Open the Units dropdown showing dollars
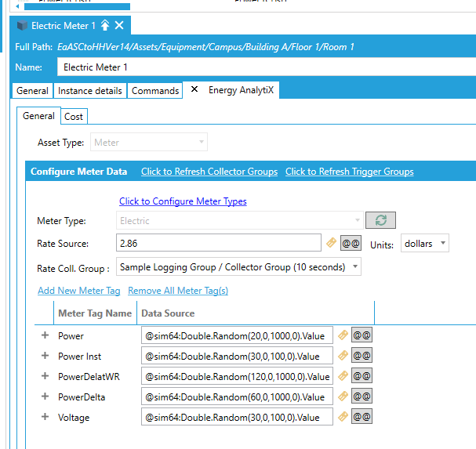The height and width of the screenshot is (449, 476). (x=425, y=243)
